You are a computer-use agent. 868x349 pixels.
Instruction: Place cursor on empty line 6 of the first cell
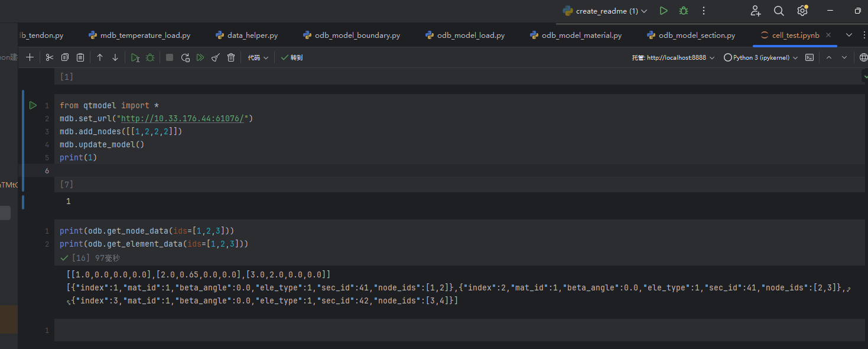(460, 170)
